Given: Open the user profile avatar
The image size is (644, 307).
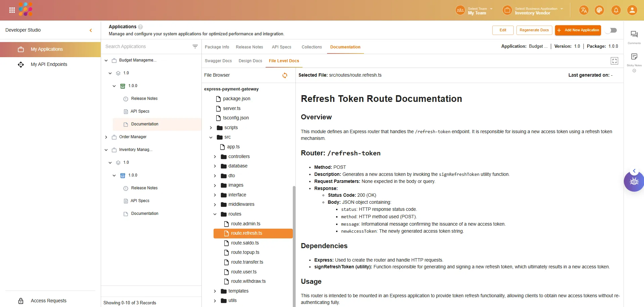Looking at the screenshot, I should pos(632,10).
